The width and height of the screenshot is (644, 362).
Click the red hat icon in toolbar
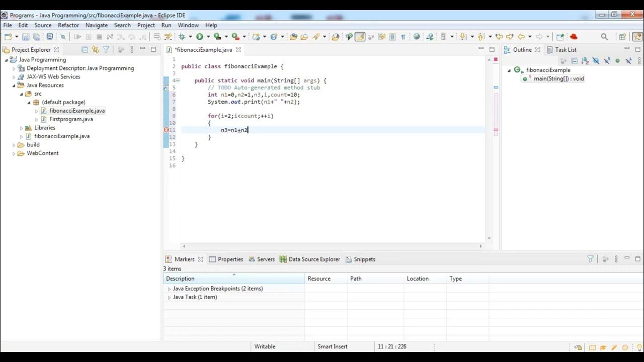(573, 37)
